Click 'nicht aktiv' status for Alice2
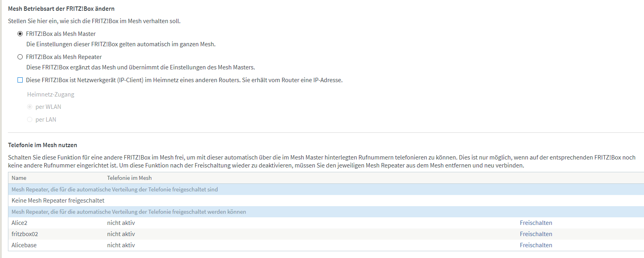644x258 pixels. click(121, 223)
